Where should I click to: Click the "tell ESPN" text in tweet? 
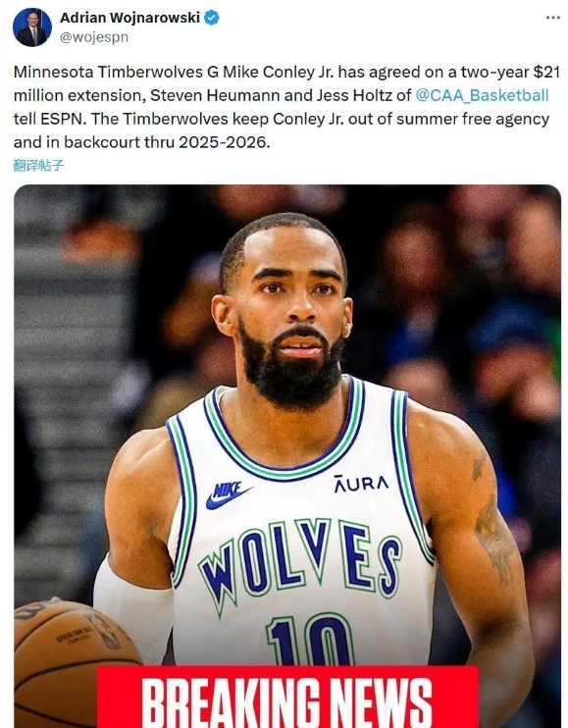tap(50, 119)
